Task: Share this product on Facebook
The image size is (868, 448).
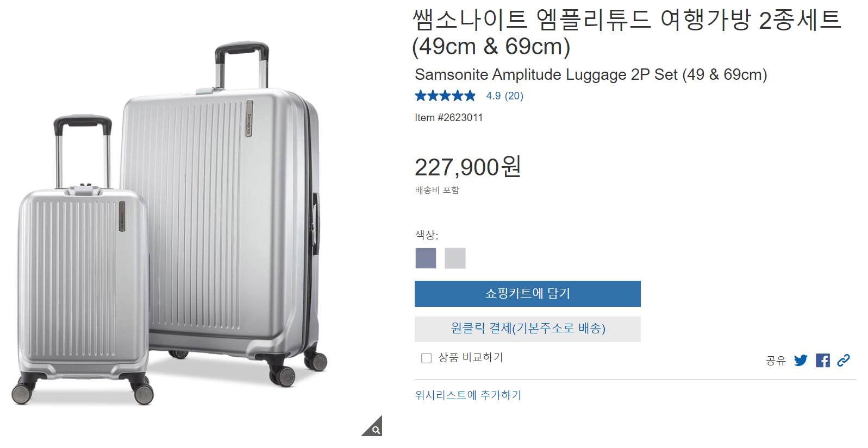Action: tap(823, 361)
